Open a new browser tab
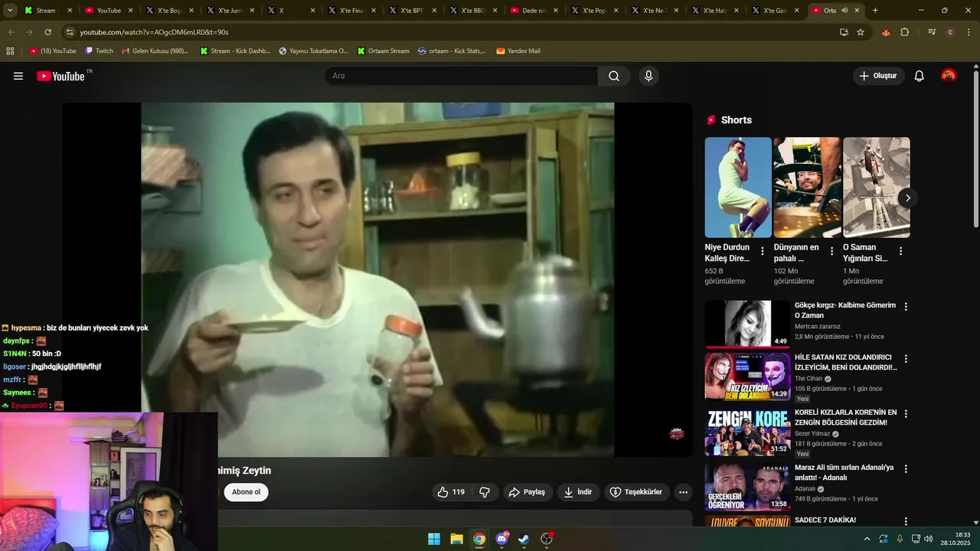The image size is (980, 551). [x=875, y=11]
